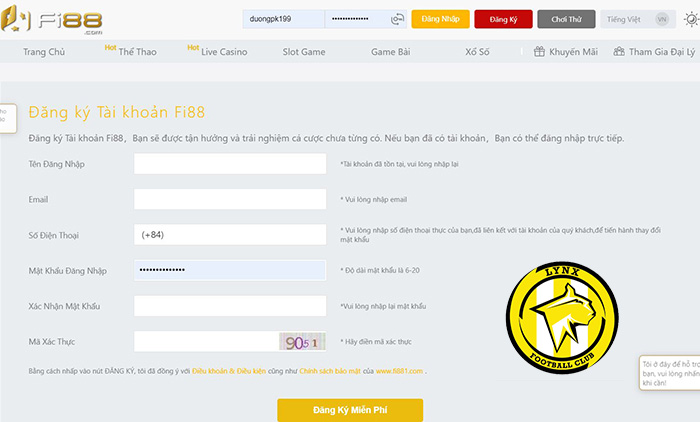The height and width of the screenshot is (422, 700).
Task: Click the yellow Đăng Nhập button
Action: click(x=440, y=19)
